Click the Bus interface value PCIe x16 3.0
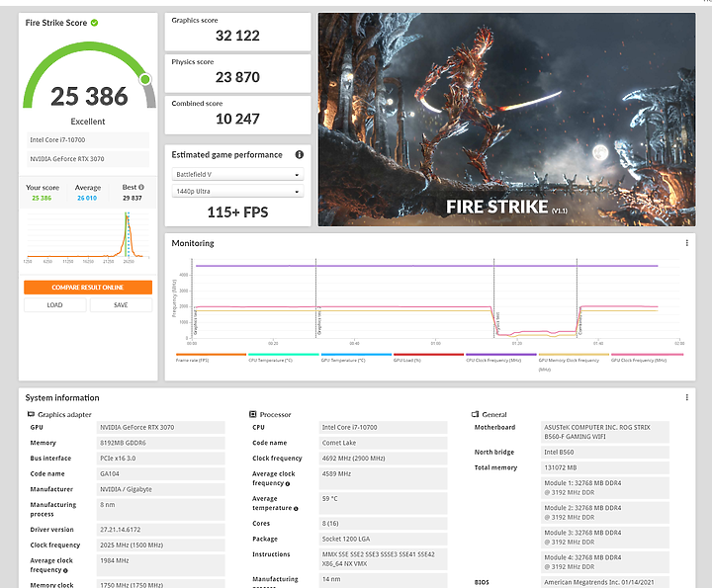Screen dimensions: 712x588 tap(161, 459)
